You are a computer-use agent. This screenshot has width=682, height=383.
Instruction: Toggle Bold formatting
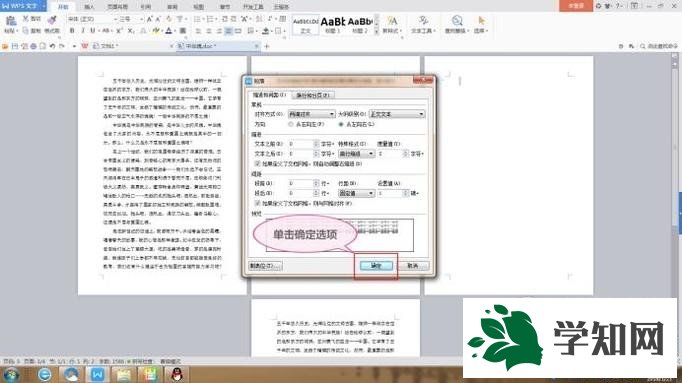click(72, 30)
